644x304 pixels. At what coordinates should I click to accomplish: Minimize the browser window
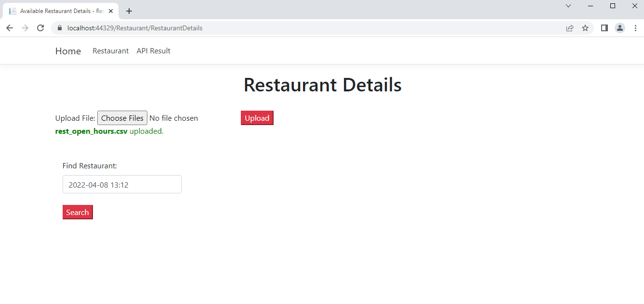tap(591, 6)
